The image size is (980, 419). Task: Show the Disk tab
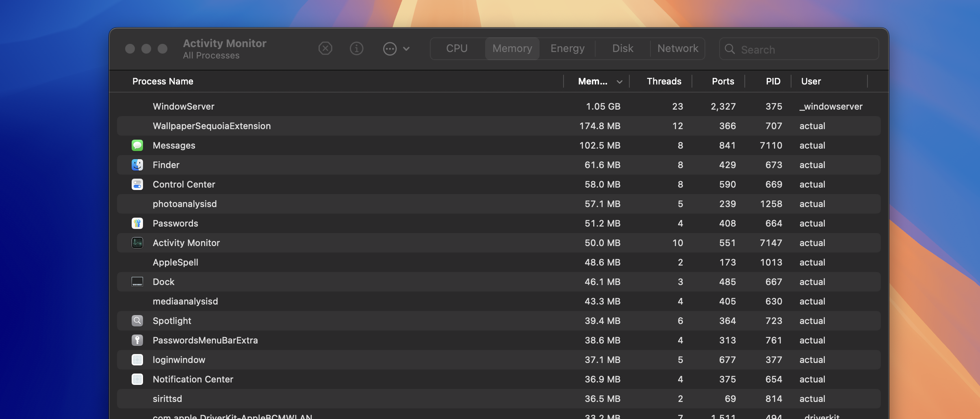[623, 49]
